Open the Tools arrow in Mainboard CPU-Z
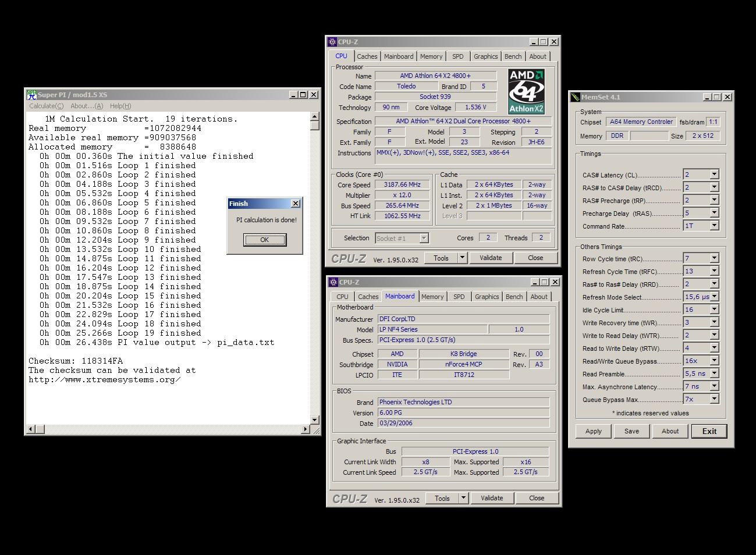Viewport: 756px width, 555px height. point(463,498)
